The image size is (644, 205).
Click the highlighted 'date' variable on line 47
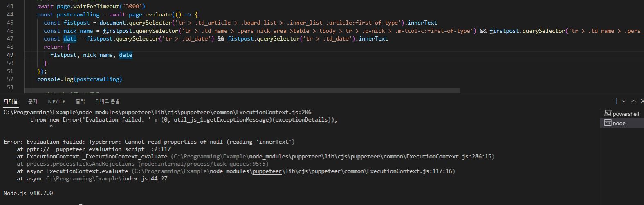[70, 38]
